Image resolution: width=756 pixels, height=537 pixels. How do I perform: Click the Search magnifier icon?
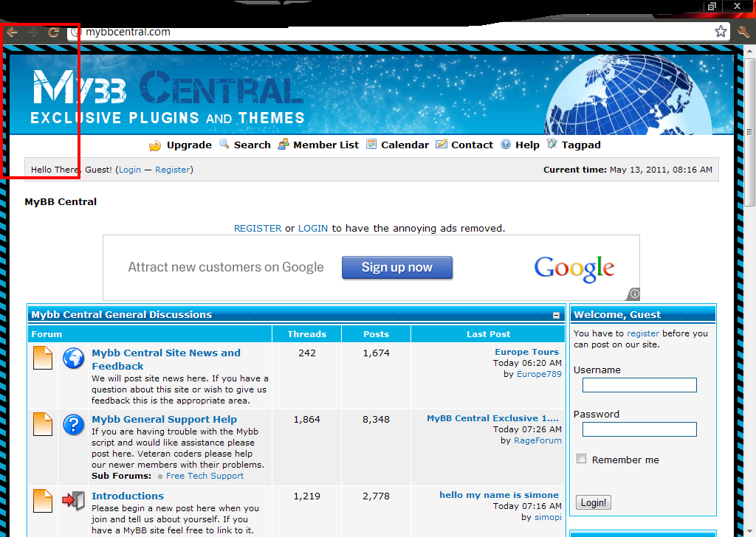(224, 144)
